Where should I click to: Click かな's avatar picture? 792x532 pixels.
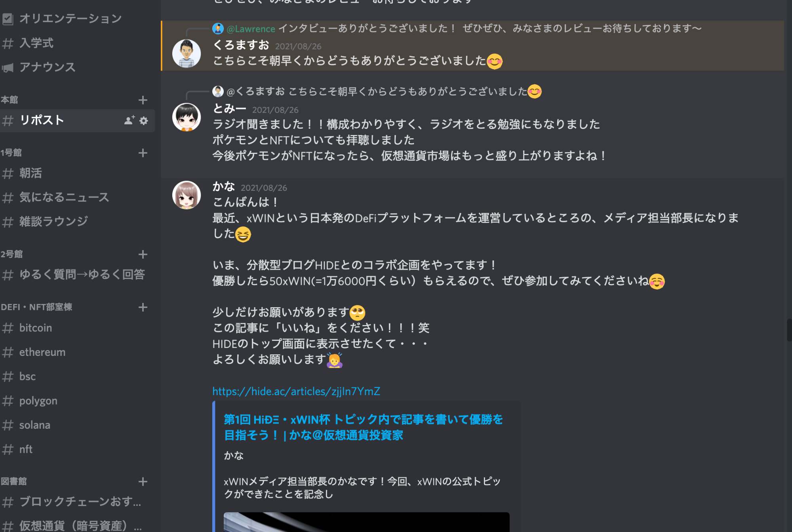click(x=187, y=195)
